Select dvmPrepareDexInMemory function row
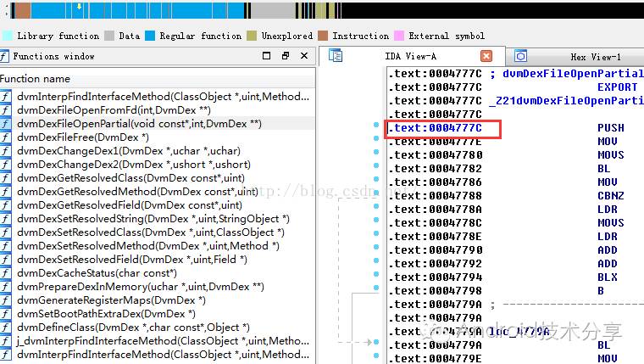The height and width of the screenshot is (364, 644). click(158, 287)
